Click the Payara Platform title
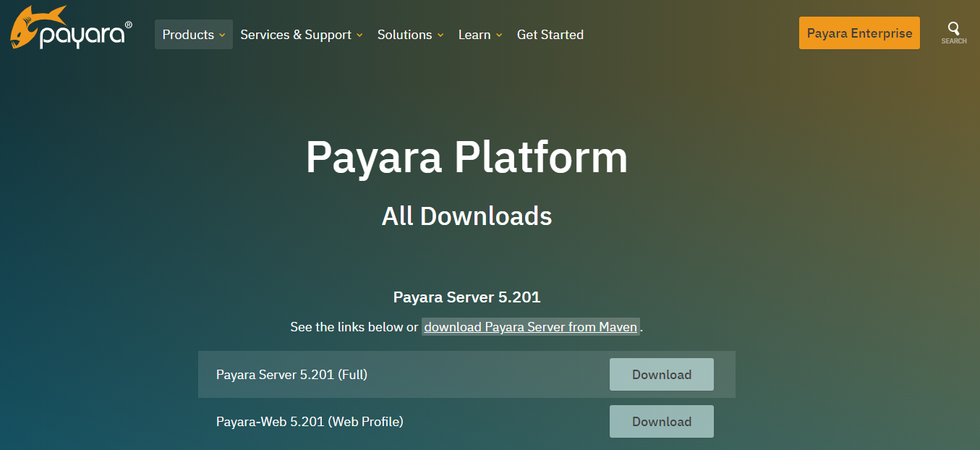 [x=466, y=157]
